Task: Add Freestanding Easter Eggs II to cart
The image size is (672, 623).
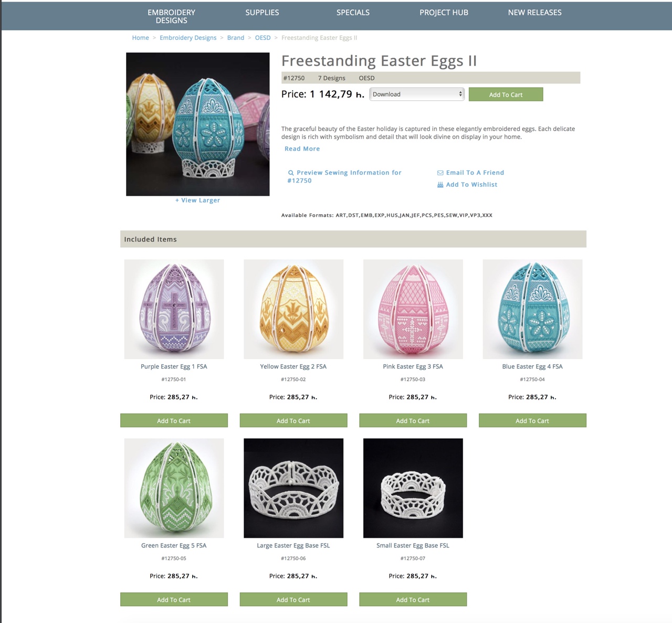Action: [506, 94]
